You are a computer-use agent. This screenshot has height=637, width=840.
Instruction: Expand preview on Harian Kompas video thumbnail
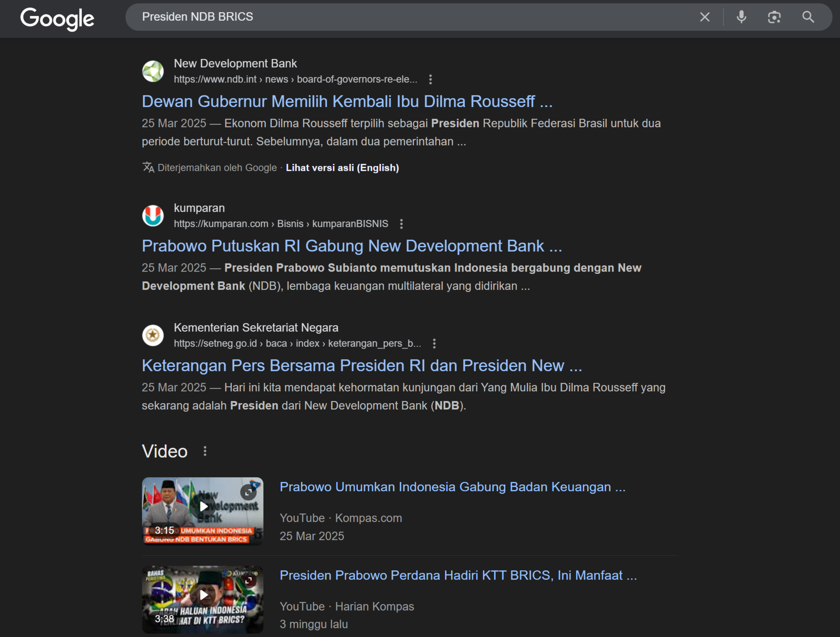coord(248,581)
